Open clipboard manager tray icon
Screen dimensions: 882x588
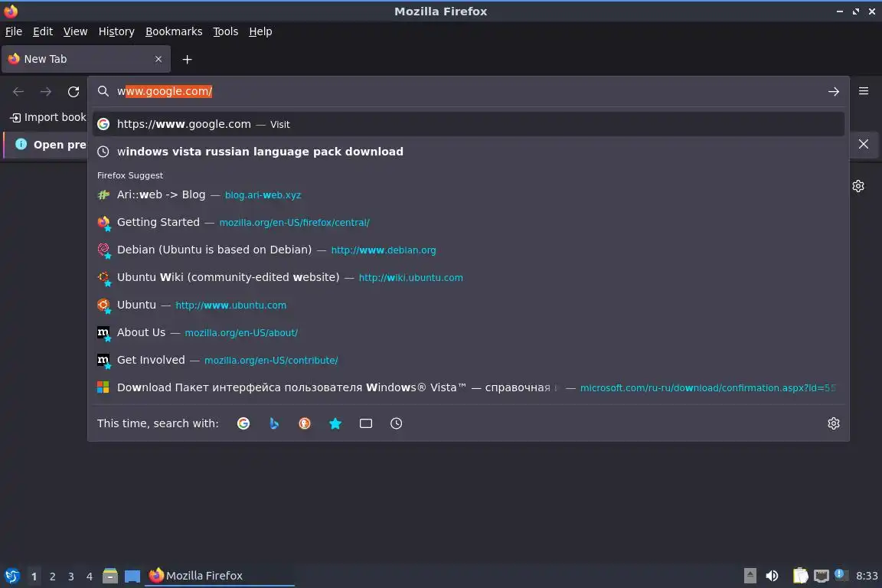(800, 576)
